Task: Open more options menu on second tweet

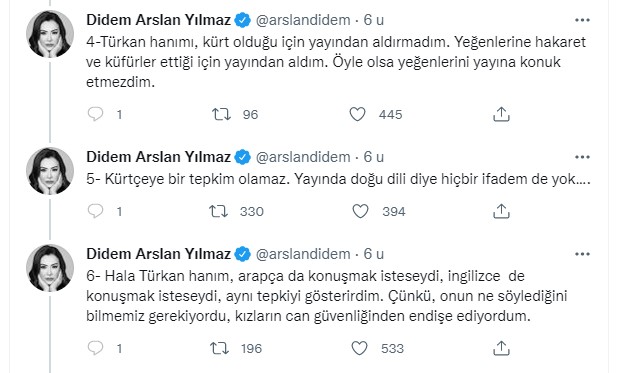Action: tap(582, 157)
